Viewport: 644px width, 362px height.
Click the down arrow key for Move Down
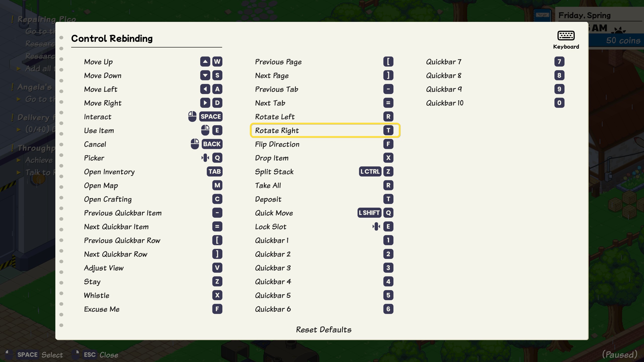coord(205,75)
